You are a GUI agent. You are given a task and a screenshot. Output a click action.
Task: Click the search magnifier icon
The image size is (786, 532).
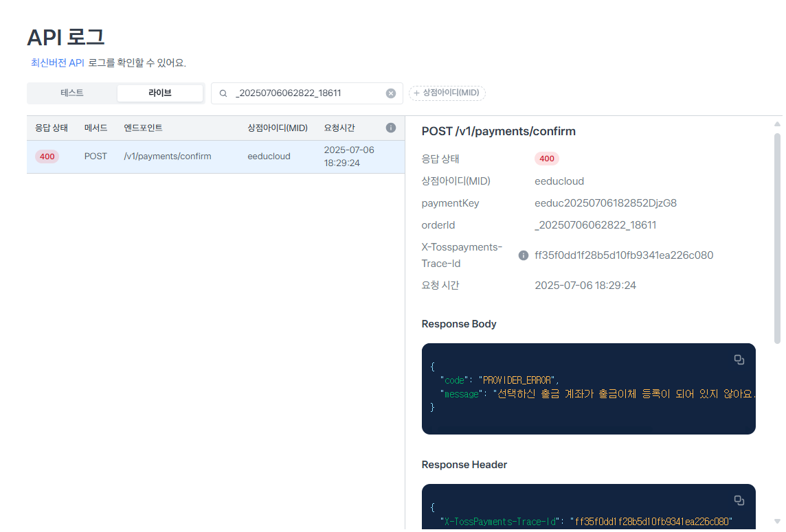223,93
